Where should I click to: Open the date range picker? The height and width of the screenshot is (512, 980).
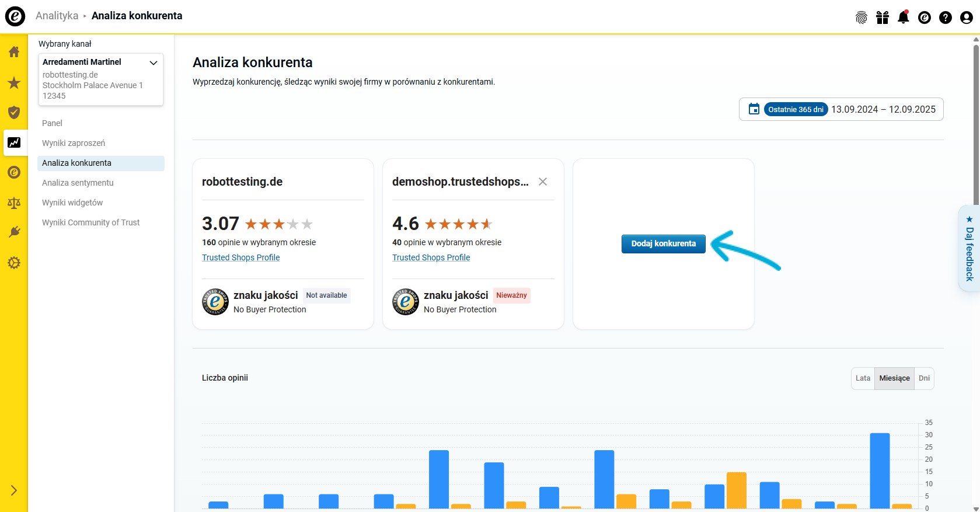tap(841, 109)
